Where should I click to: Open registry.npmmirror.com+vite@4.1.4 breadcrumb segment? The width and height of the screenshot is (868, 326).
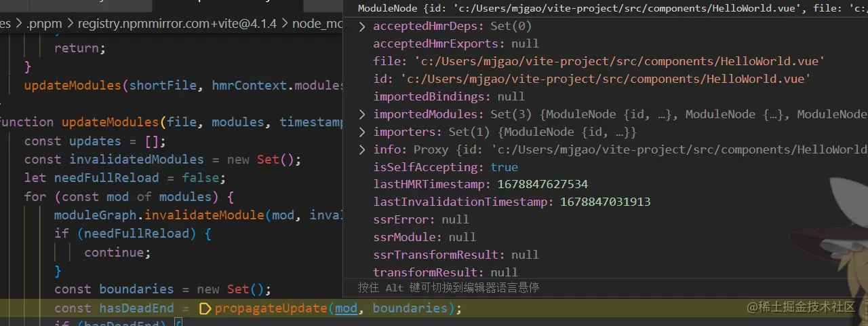point(177,23)
